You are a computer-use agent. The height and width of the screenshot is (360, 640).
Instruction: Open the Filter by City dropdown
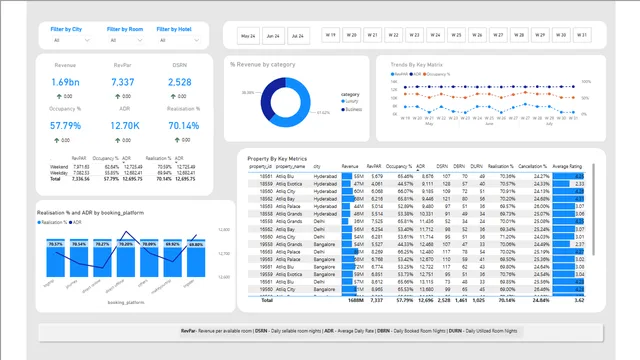tap(71, 40)
